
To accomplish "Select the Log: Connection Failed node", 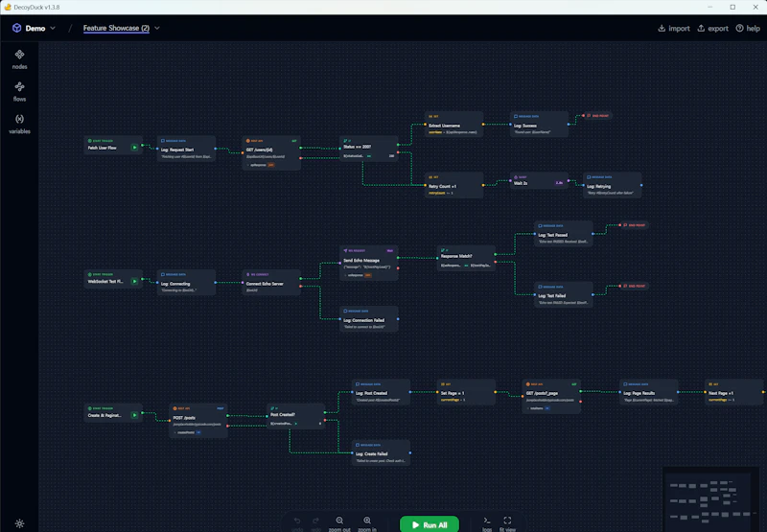I will coord(369,319).
